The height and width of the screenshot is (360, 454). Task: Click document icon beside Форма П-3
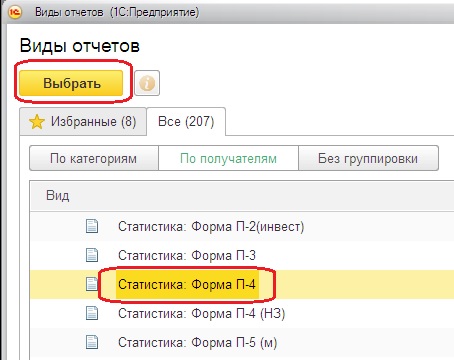pos(92,255)
